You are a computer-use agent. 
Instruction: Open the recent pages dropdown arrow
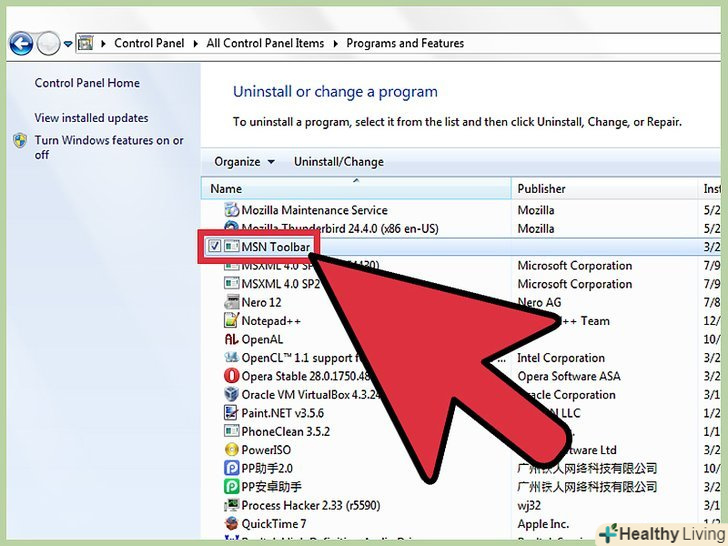point(68,44)
